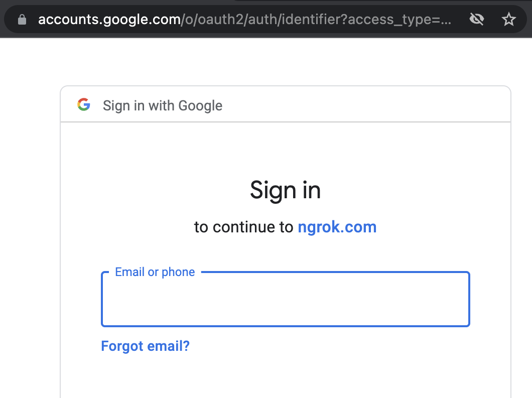Viewport: 532px width, 398px height.
Task: Click the truncated access_type parameter in URL
Action: tap(400, 20)
